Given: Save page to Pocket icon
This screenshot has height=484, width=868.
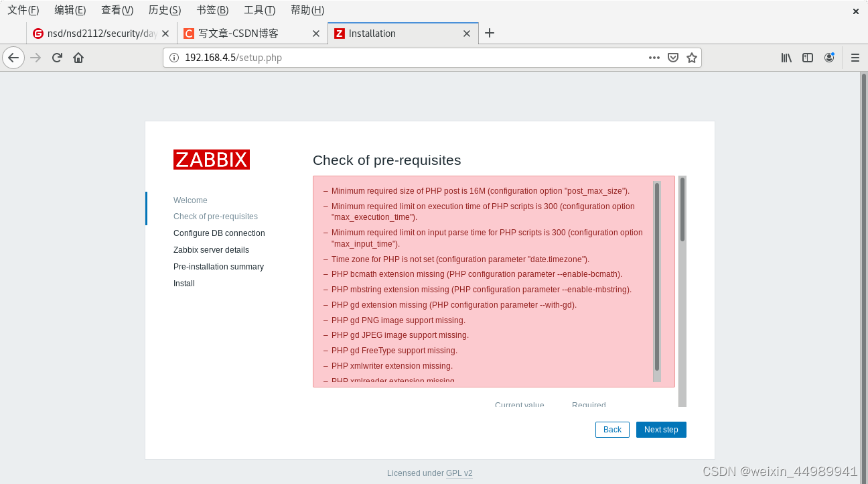Looking at the screenshot, I should (673, 58).
